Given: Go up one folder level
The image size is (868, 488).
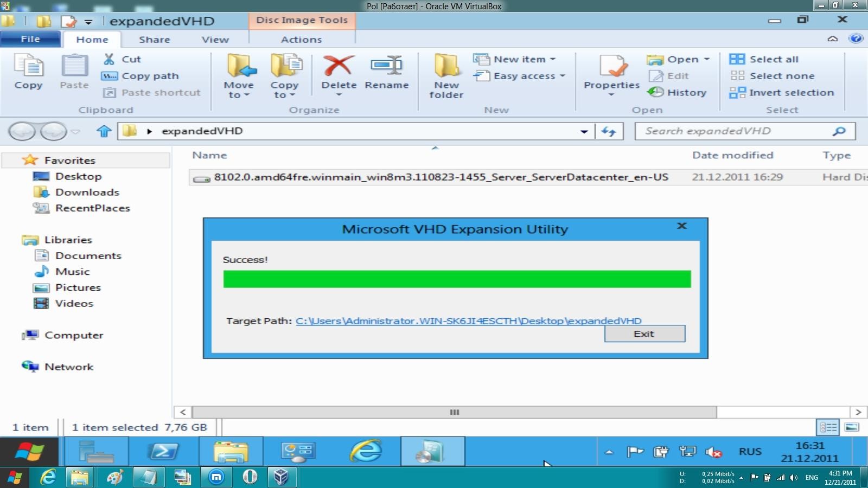Looking at the screenshot, I should point(104,131).
